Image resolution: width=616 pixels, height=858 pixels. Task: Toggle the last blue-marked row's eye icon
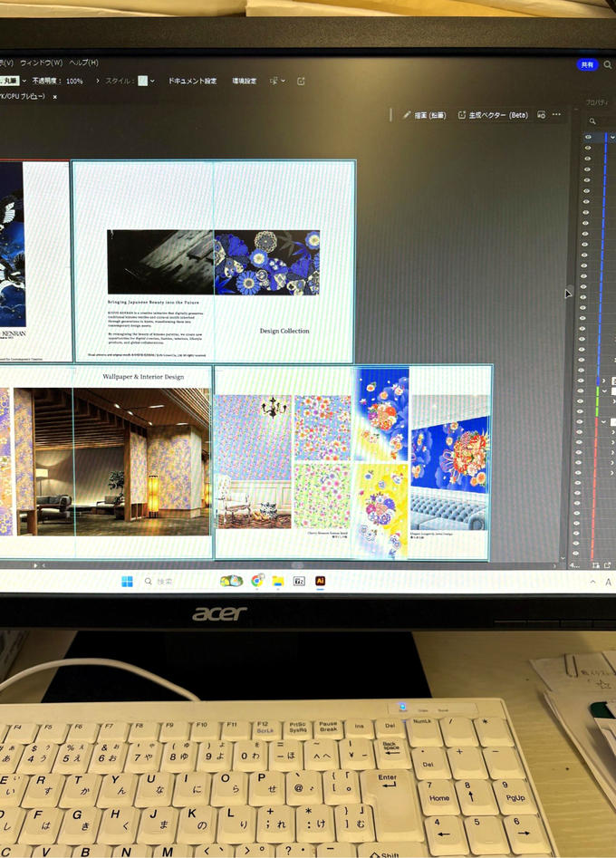(581, 381)
